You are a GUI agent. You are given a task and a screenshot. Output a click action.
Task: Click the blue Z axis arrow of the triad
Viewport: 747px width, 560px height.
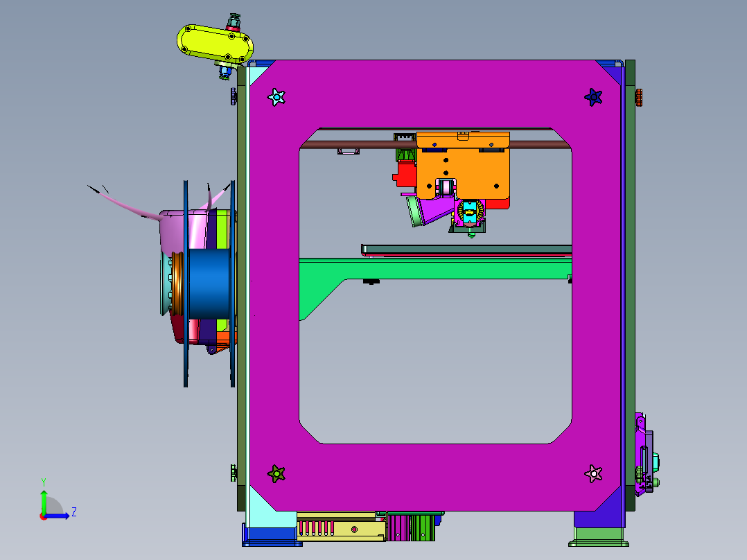pos(58,516)
